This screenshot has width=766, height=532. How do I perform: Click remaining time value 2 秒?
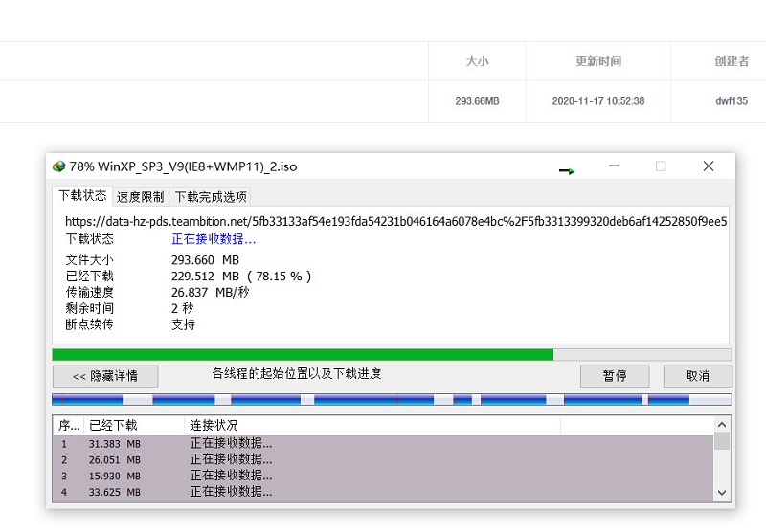tap(183, 308)
